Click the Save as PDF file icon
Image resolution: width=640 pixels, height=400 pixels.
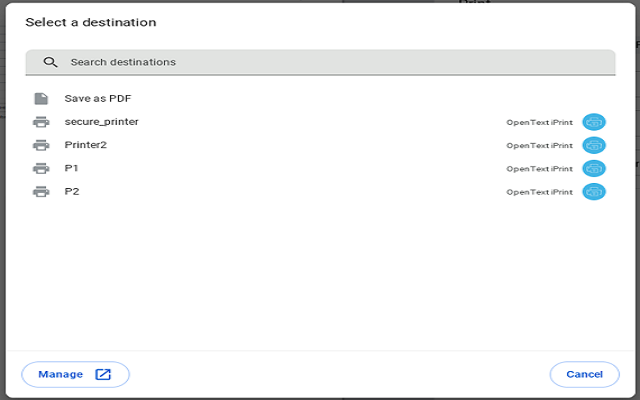(41, 99)
